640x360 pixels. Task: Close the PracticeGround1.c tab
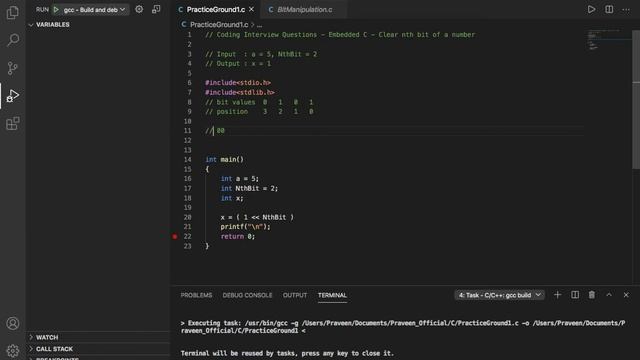[x=251, y=9]
